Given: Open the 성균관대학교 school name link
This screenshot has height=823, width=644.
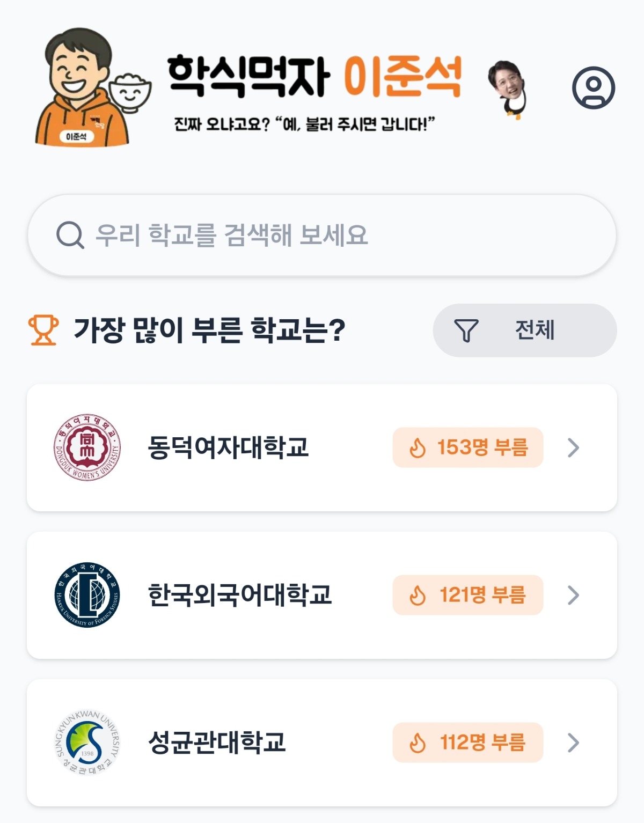Looking at the screenshot, I should (x=217, y=743).
